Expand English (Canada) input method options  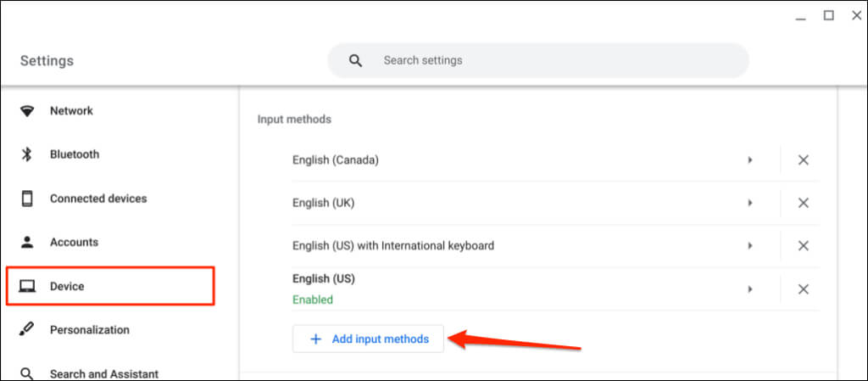click(749, 160)
